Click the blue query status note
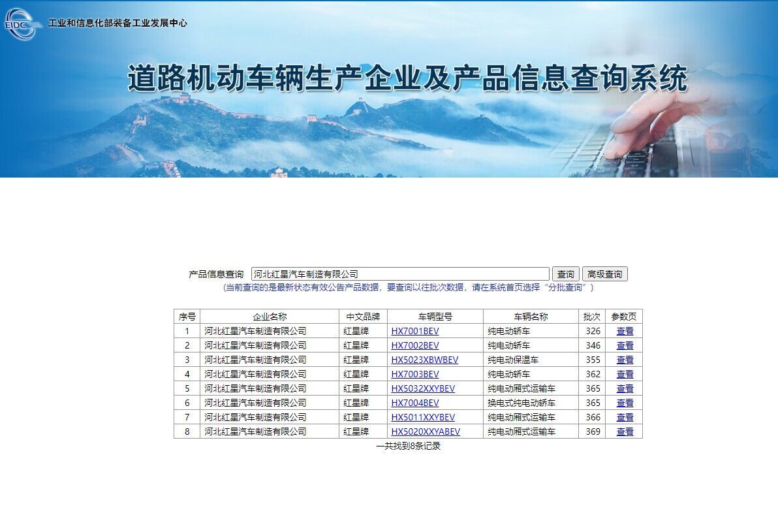This screenshot has height=532, width=778. 408,287
